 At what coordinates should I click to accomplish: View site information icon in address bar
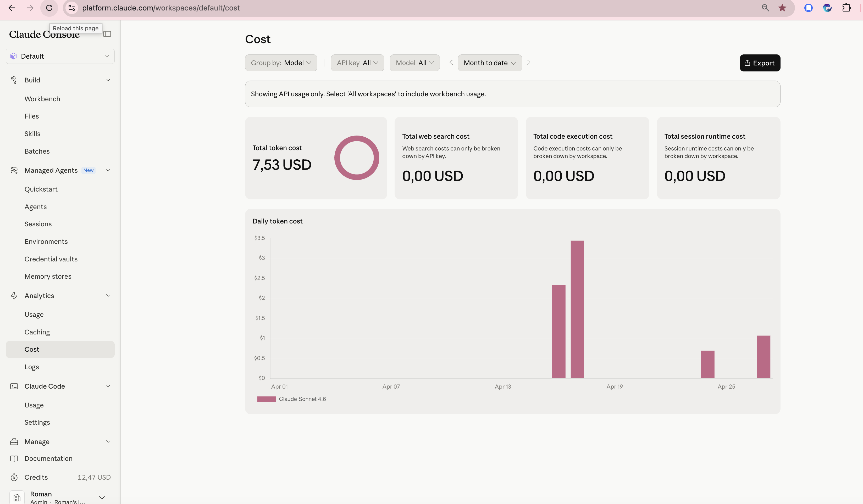[x=71, y=8]
